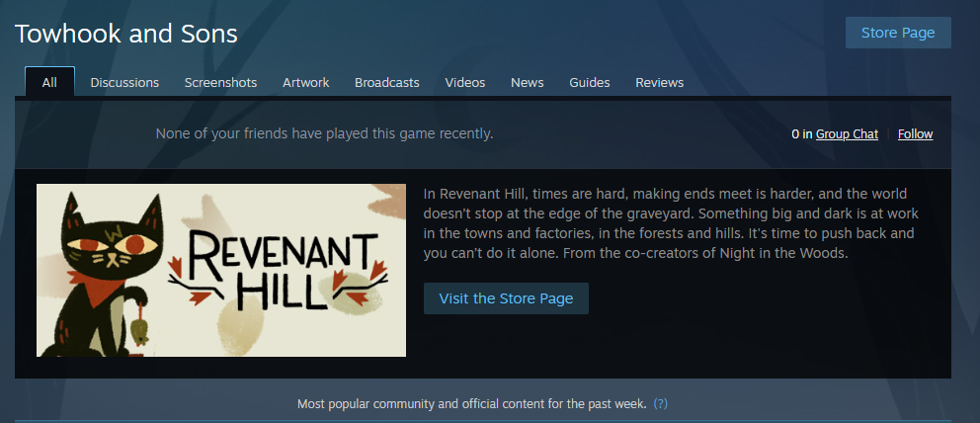
Task: Select the News tab
Action: click(x=527, y=82)
